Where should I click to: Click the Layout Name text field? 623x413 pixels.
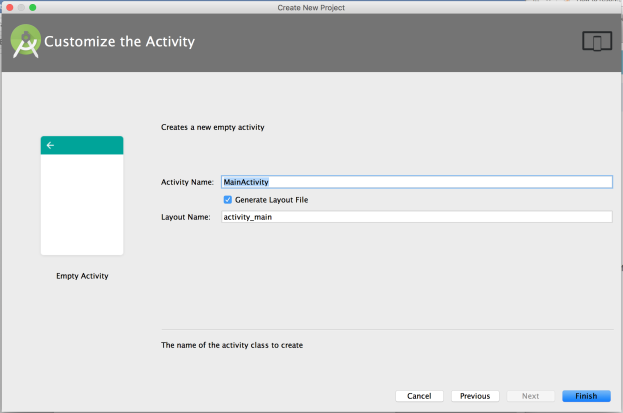click(415, 217)
